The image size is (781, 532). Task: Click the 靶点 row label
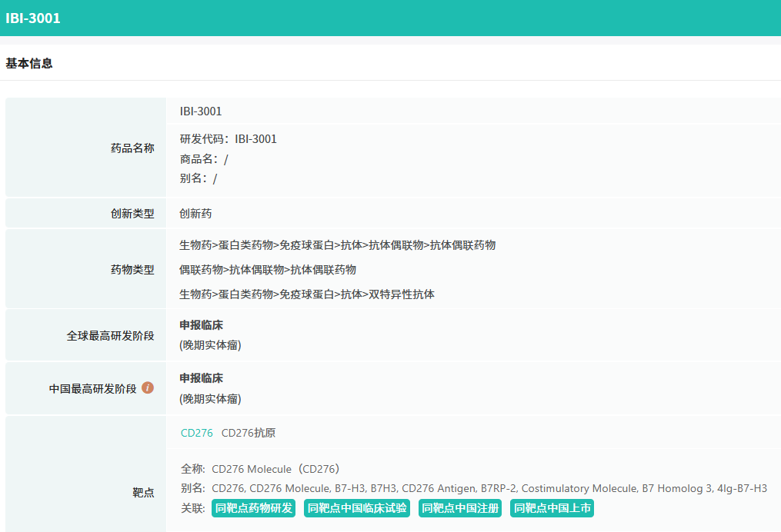pos(143,492)
